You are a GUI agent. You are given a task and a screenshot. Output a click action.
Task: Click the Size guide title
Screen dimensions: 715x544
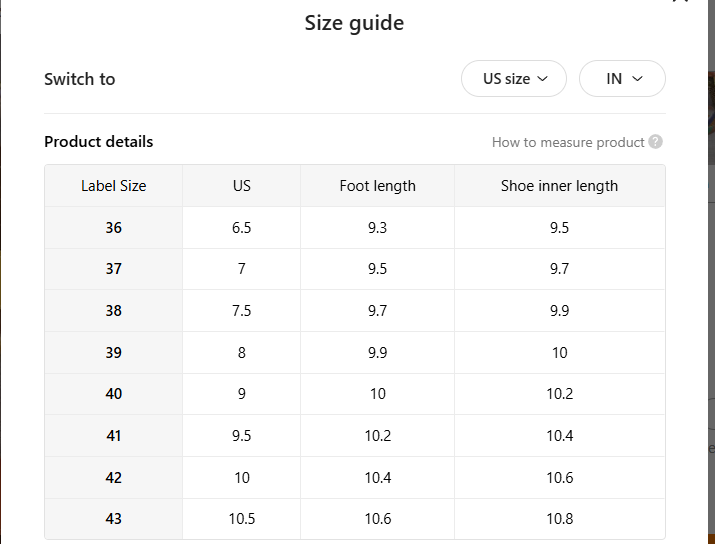pos(354,23)
